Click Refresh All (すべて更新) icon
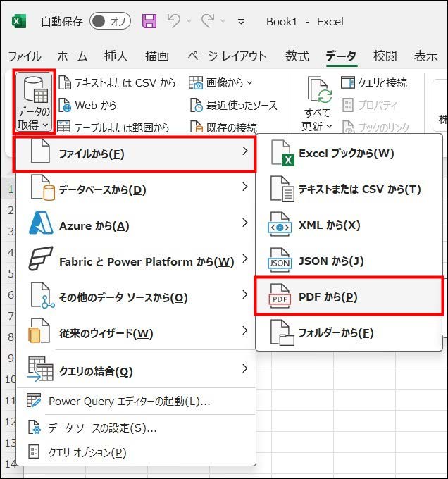Image resolution: width=448 pixels, height=479 pixels. point(319,95)
